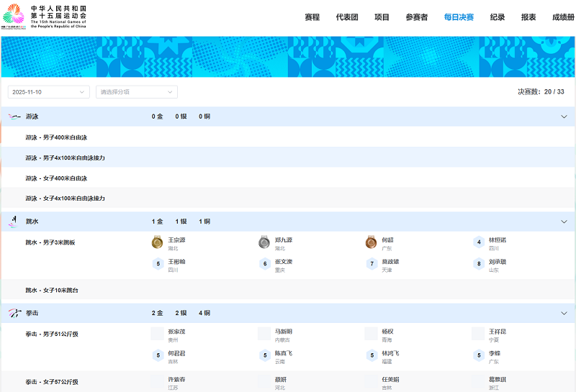Open the 跳水 - 女子10米跳台 event
Viewport: 576px width, 392px height.
coord(52,291)
